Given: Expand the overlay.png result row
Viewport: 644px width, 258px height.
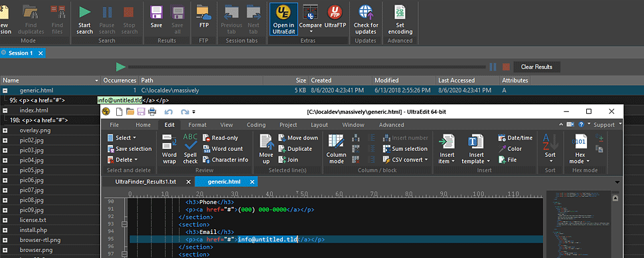Looking at the screenshot, I should [5, 130].
